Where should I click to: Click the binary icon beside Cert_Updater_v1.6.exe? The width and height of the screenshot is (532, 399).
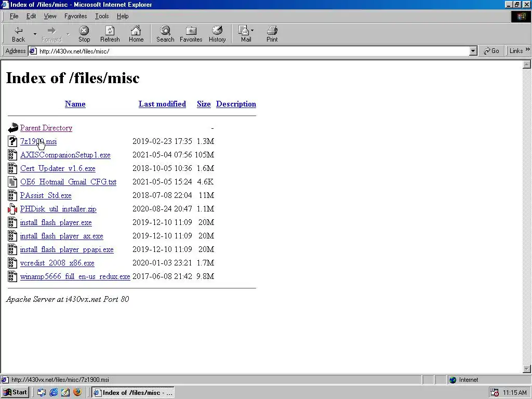12,168
